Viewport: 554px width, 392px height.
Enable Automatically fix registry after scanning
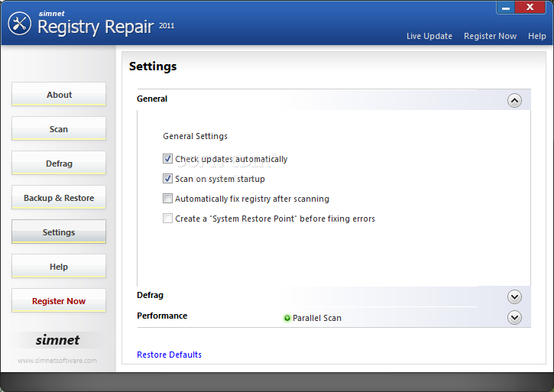167,199
